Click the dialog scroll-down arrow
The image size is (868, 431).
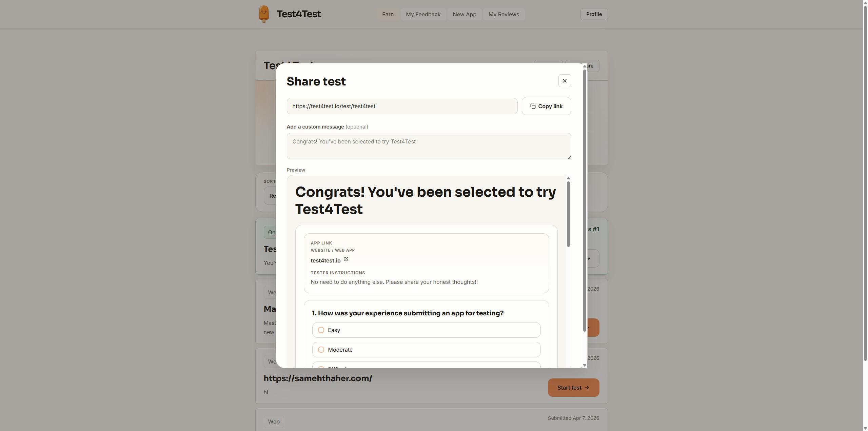[585, 365]
